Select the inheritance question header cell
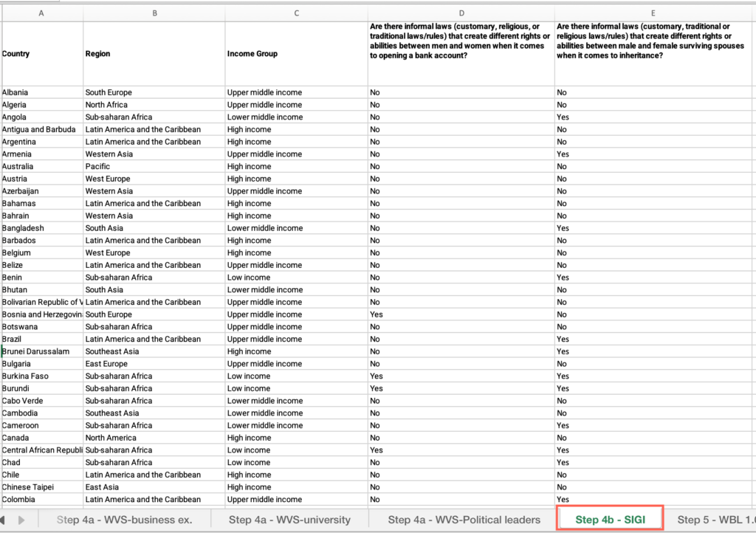The width and height of the screenshot is (756, 533). 653,54
